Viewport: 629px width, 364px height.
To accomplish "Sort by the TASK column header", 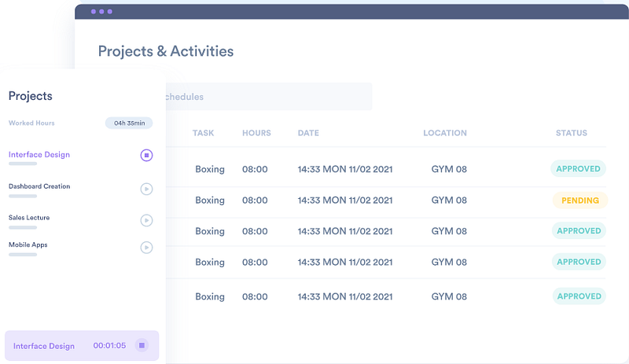I will click(203, 133).
